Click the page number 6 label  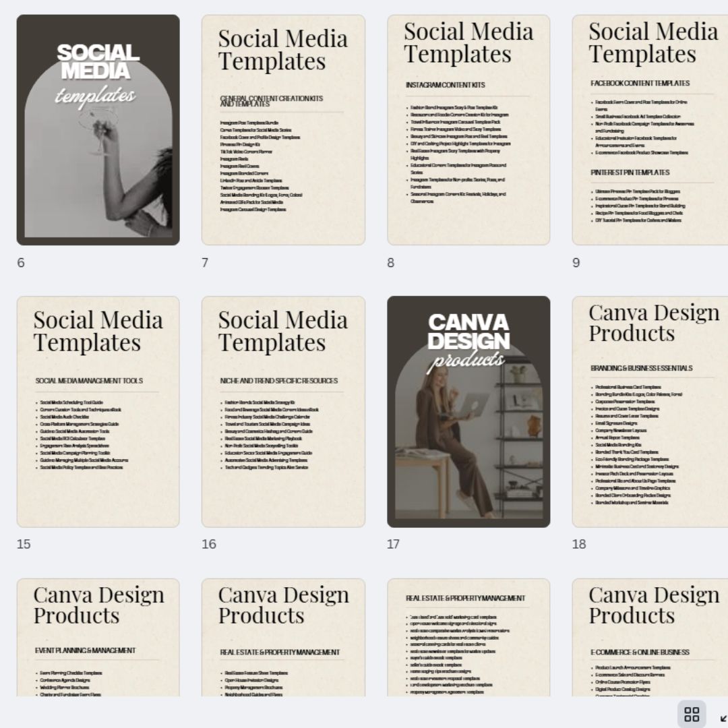[21, 263]
